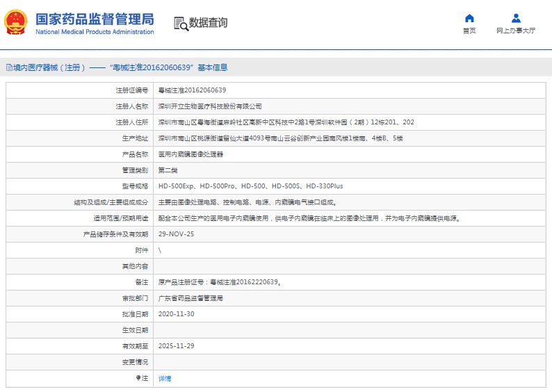Go to 首页 home icon
This screenshot has height=392, width=552.
coord(469,18)
